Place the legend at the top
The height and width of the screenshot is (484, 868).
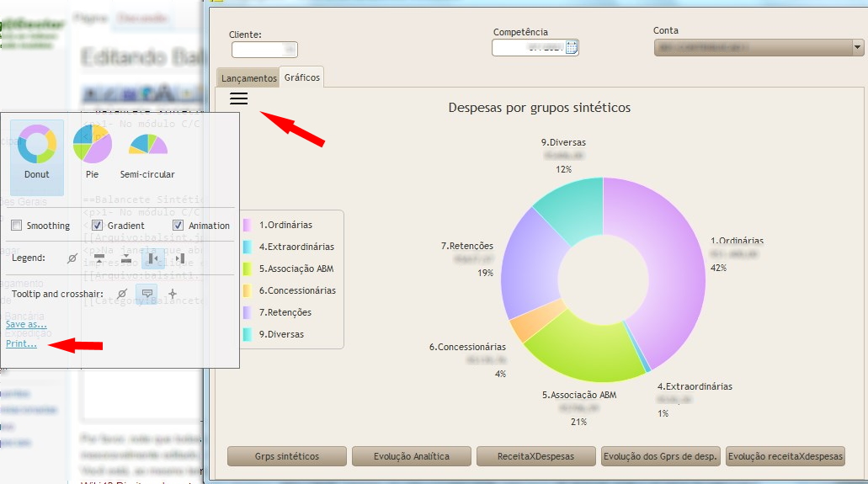click(99, 258)
